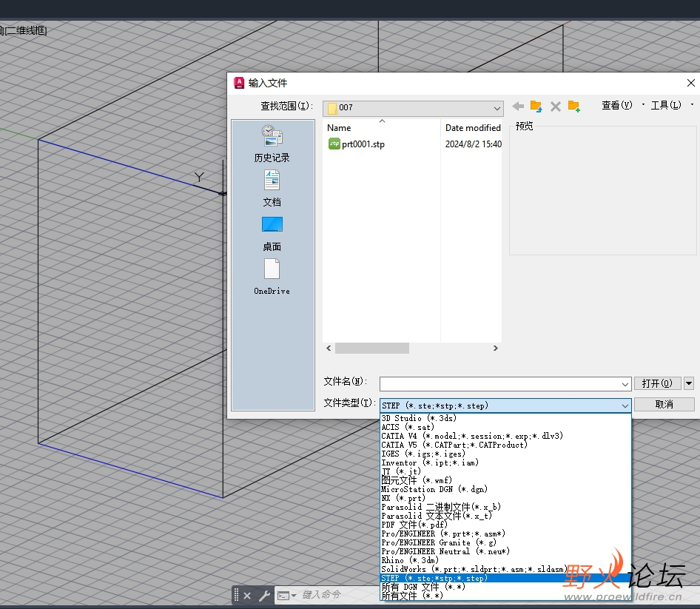Close the 输入文件 dialog
Image resolution: width=700 pixels, height=609 pixels.
[x=690, y=83]
